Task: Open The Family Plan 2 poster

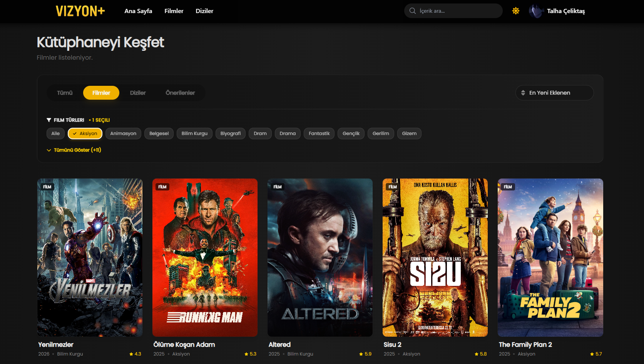Action: pyautogui.click(x=550, y=257)
